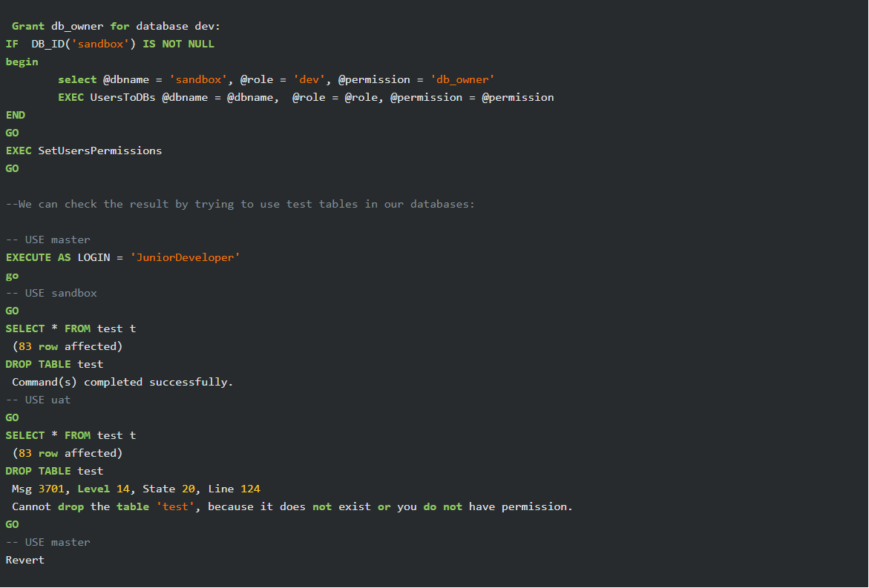Click the '-- USE uat' comment
This screenshot has height=588, width=869.
tap(39, 400)
